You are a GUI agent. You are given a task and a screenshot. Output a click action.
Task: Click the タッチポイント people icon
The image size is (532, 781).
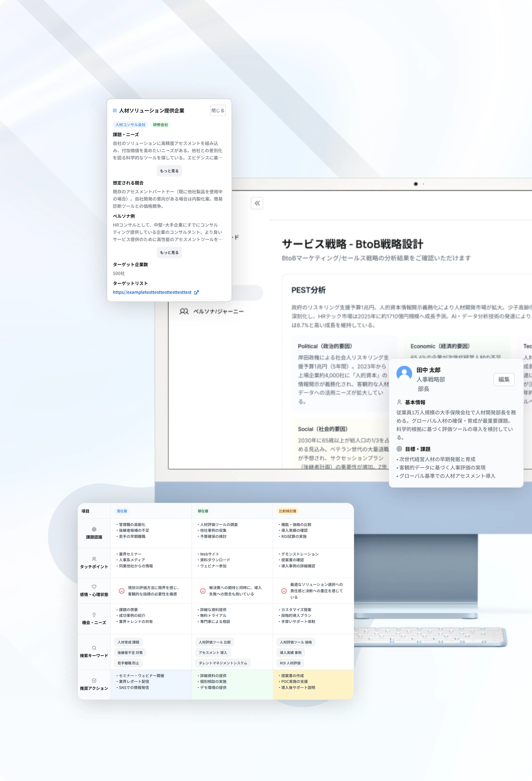tap(94, 559)
